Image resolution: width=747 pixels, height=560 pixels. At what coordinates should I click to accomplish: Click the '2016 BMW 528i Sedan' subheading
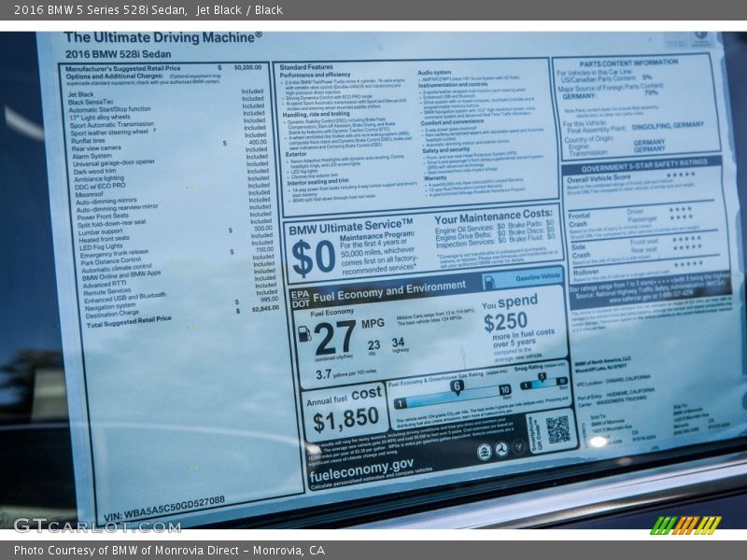(x=118, y=54)
